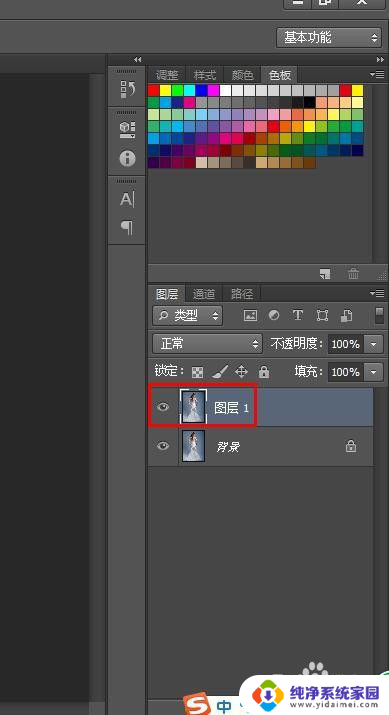Open the Properties panel icon
Viewport: 389px width, 715px height.
[x=127, y=130]
